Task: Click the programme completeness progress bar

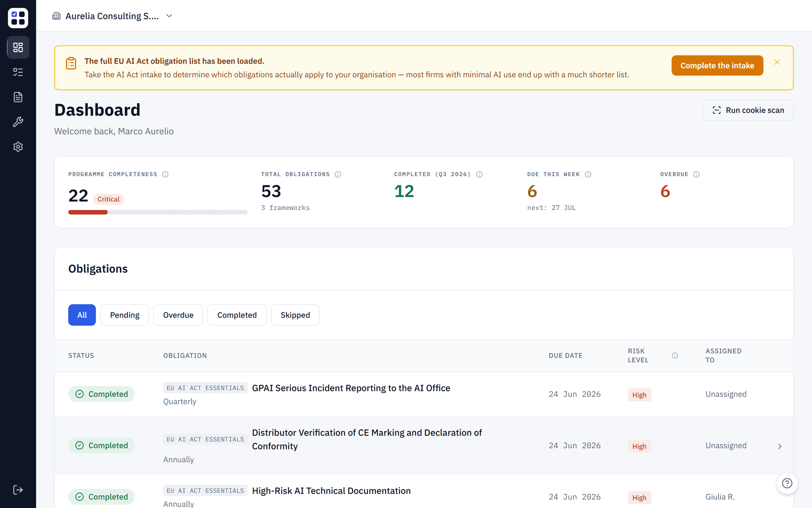Action: point(158,213)
